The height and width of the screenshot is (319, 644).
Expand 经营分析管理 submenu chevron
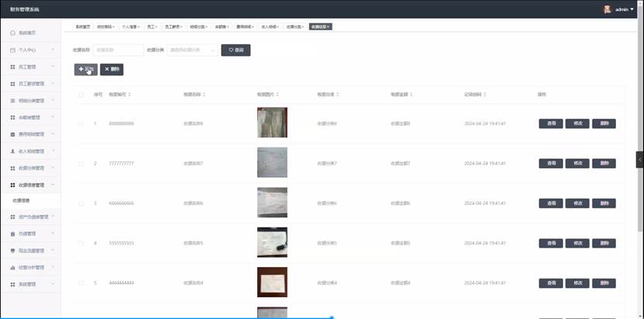[53, 267]
